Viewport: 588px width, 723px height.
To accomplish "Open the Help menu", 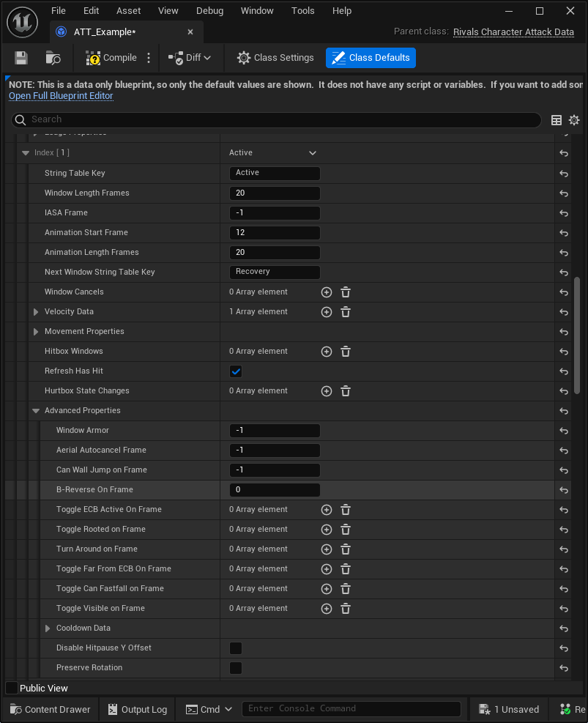I will point(341,10).
